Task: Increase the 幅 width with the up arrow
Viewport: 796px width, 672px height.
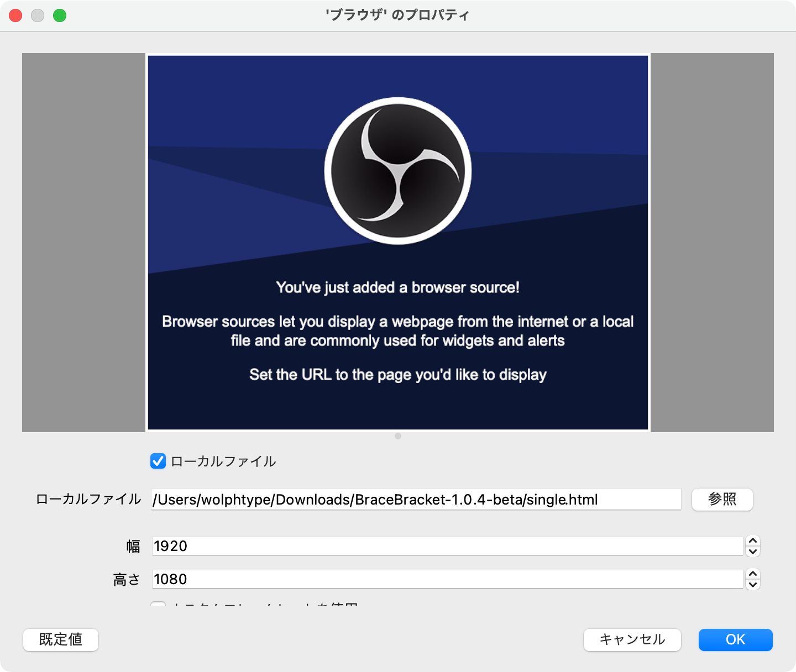Action: (753, 540)
